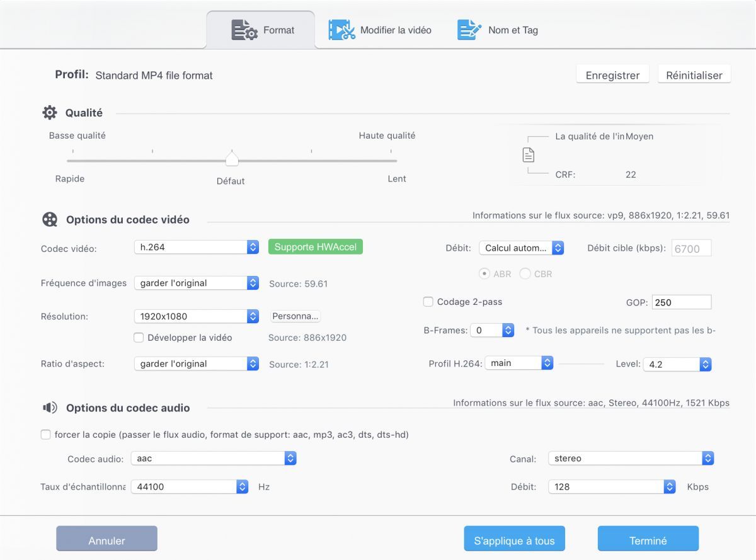Click the Nom et Tag pencil icon

[469, 30]
